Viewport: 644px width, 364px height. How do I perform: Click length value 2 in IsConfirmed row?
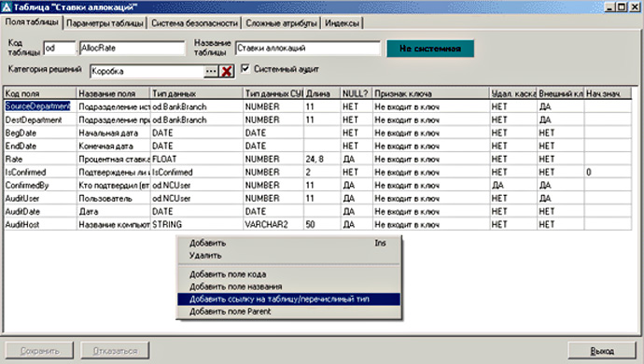tap(322, 172)
